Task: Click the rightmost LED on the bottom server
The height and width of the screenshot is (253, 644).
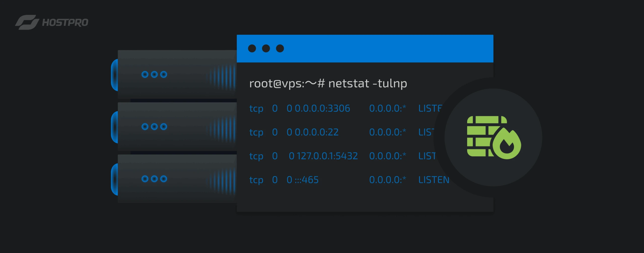Action: click(164, 179)
